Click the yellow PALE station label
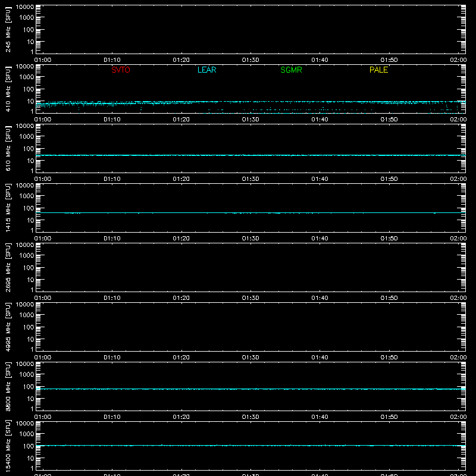476x476 pixels. (x=378, y=70)
